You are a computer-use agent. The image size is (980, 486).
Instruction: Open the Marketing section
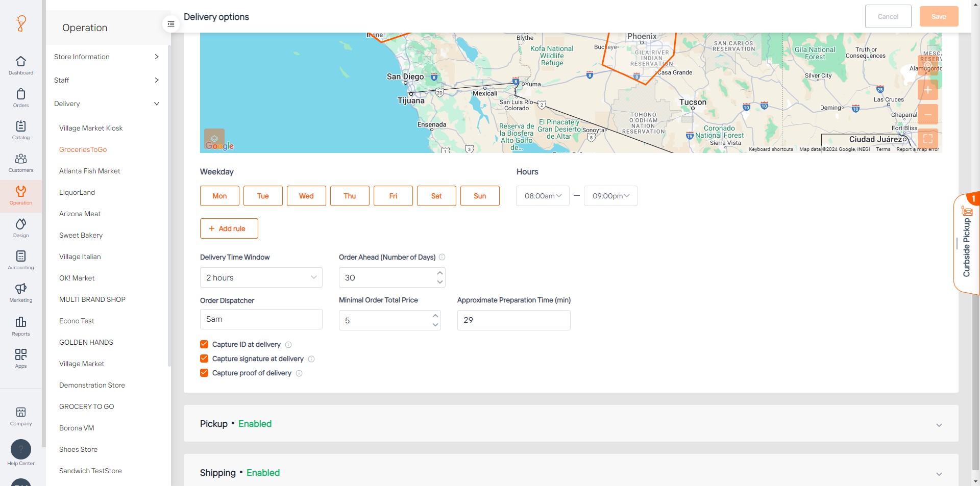tap(21, 293)
